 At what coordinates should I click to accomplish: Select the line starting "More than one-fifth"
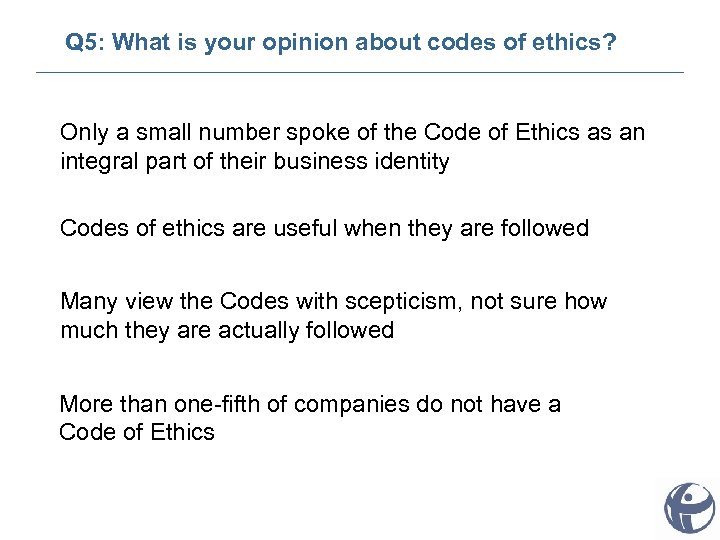(310, 404)
